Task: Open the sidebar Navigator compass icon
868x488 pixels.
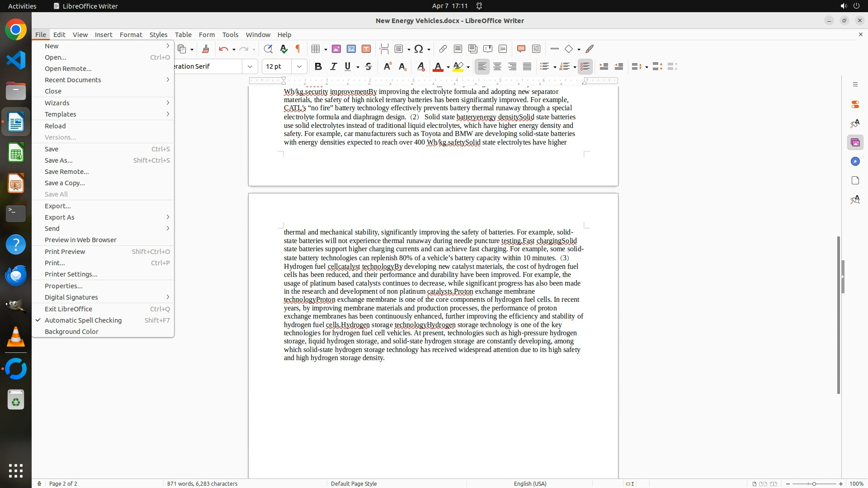Action: (x=855, y=162)
